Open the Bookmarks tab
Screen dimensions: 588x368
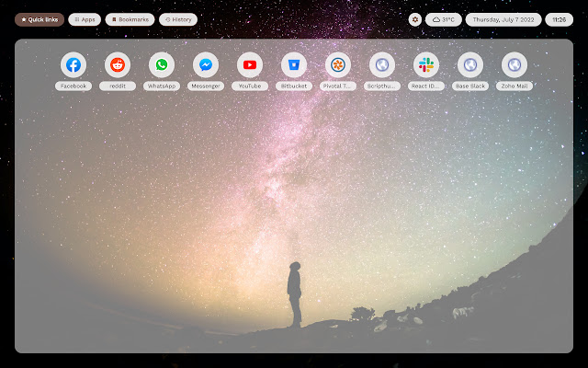pos(130,19)
